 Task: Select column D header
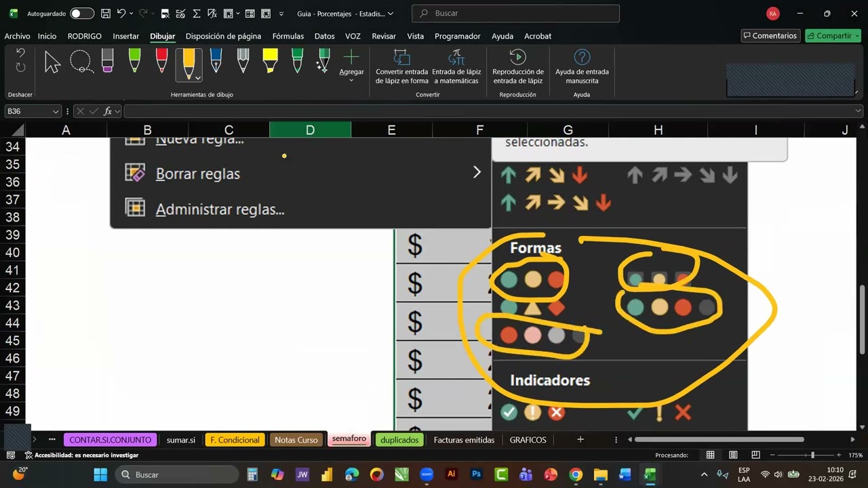click(310, 129)
